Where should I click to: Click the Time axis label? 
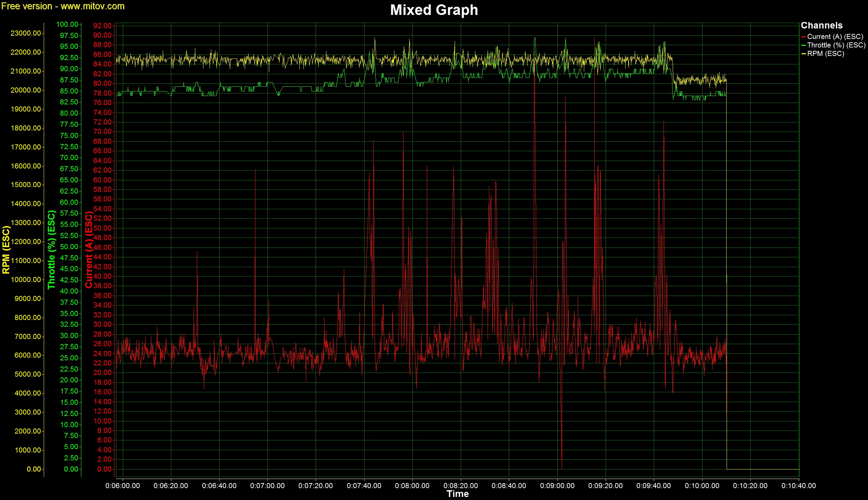[x=457, y=494]
